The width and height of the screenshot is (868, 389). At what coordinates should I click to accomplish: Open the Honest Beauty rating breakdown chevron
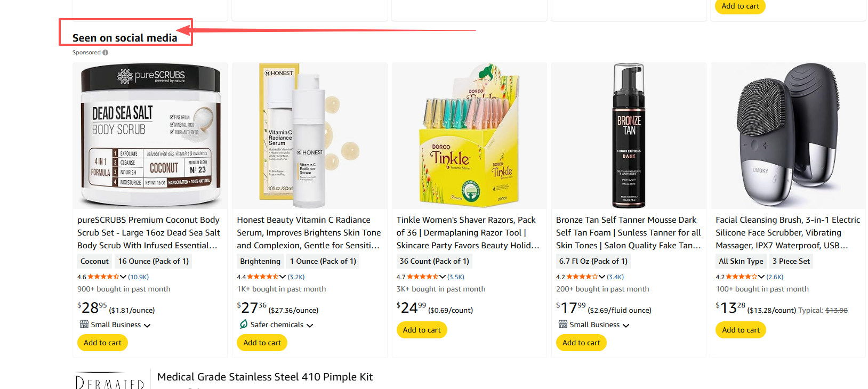[283, 277]
